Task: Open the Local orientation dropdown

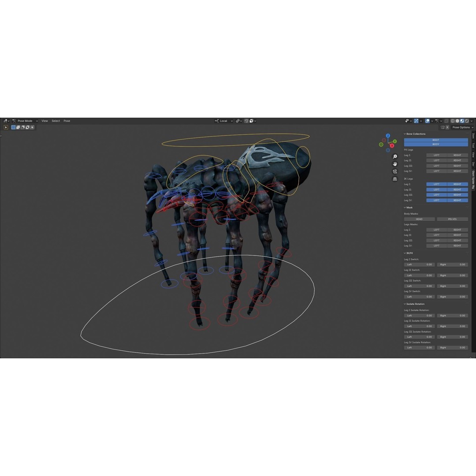Action: tap(224, 121)
